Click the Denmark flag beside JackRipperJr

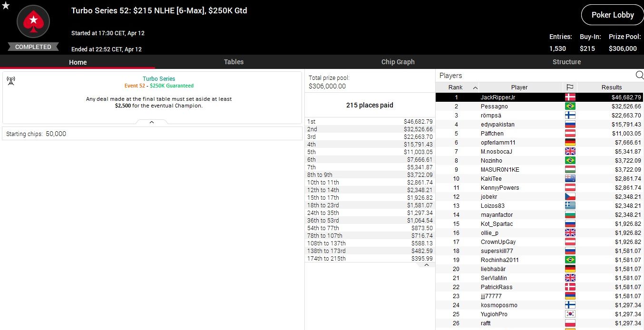[x=569, y=97]
